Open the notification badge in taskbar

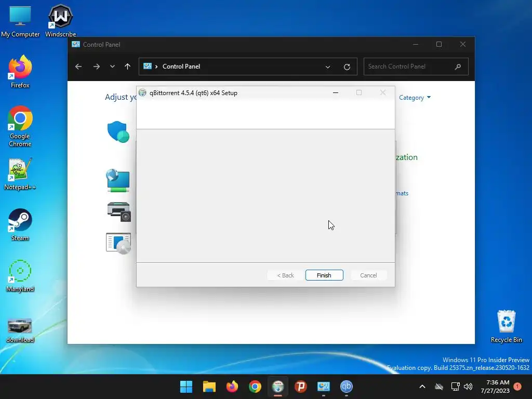[x=517, y=387]
